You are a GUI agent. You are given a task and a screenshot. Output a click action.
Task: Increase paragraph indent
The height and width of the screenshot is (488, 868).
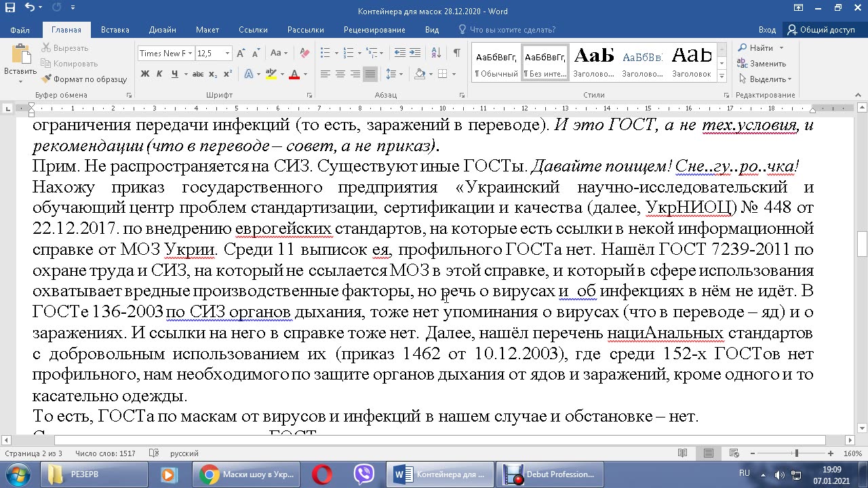[x=415, y=53]
